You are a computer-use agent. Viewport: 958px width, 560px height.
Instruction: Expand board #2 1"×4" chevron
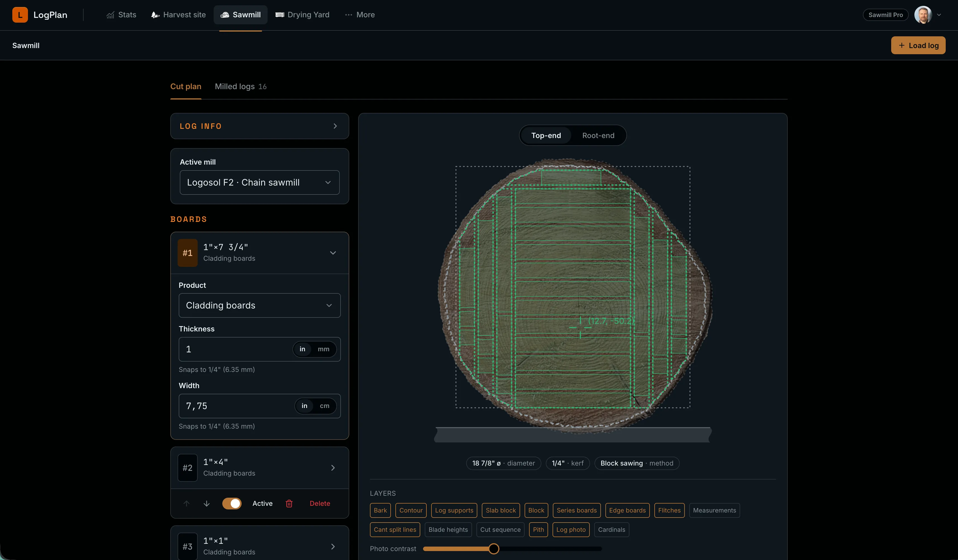click(333, 468)
